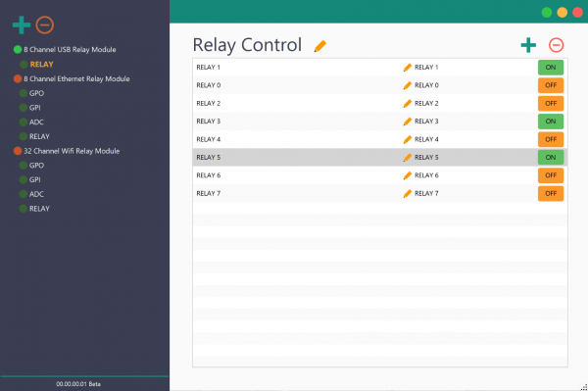Click editable label RELAY 4 beside pencil
The height and width of the screenshot is (391, 588).
pos(426,139)
